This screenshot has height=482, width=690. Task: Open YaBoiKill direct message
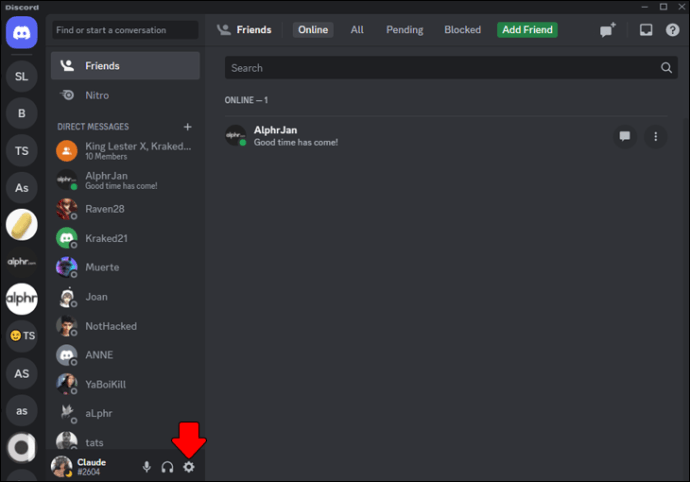tap(125, 384)
